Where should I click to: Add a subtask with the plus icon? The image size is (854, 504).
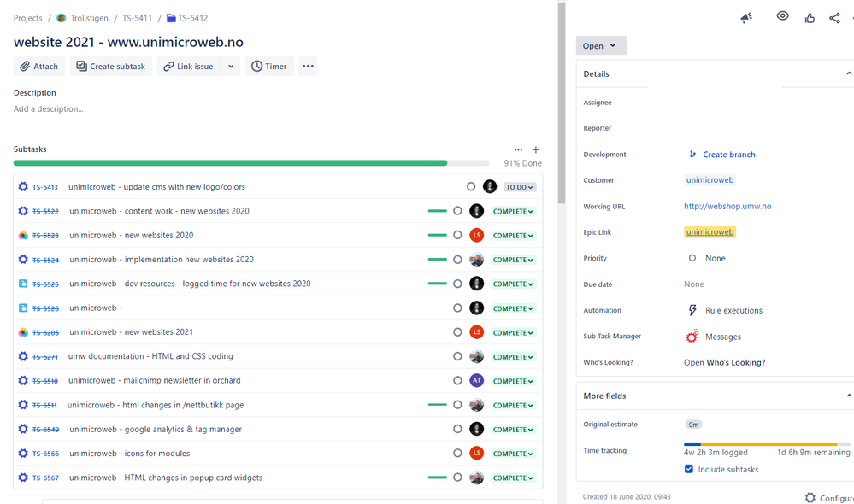(x=536, y=149)
